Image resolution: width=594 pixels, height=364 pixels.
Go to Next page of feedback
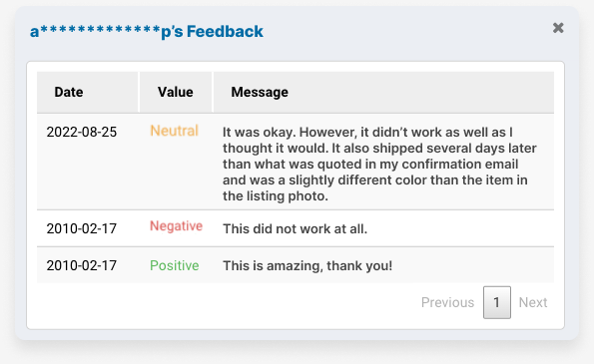point(533,302)
